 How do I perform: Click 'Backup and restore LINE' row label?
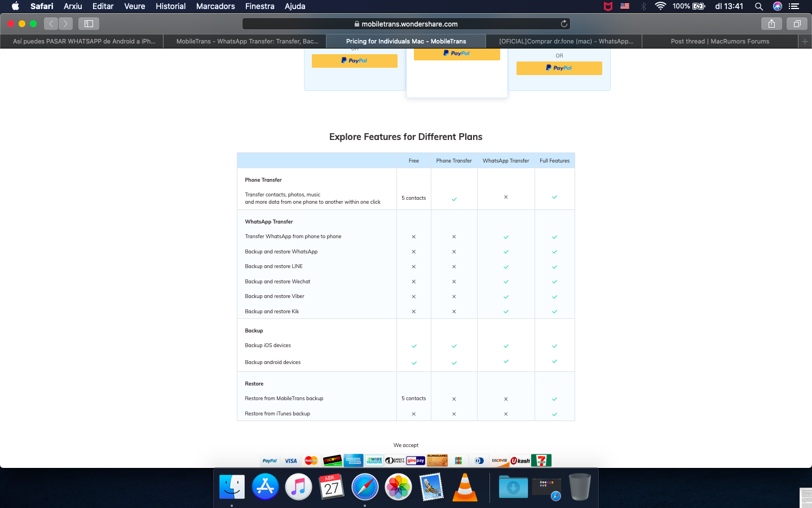click(x=274, y=266)
